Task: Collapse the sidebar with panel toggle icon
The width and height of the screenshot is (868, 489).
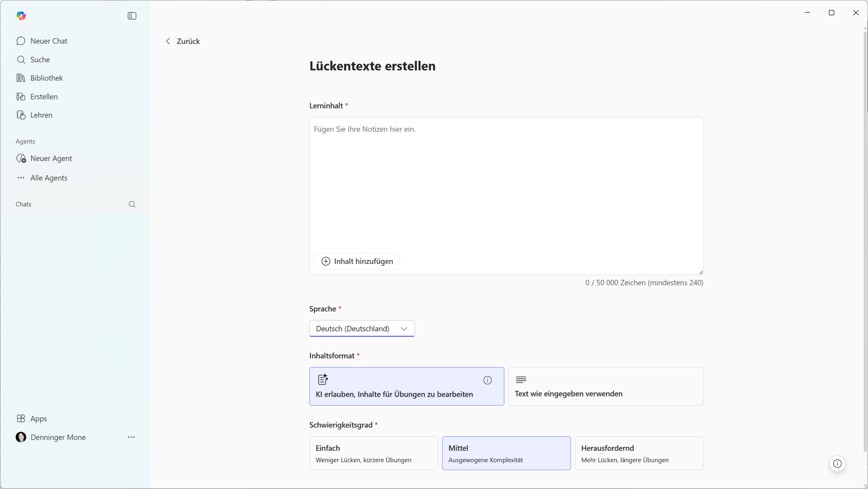Action: (132, 16)
